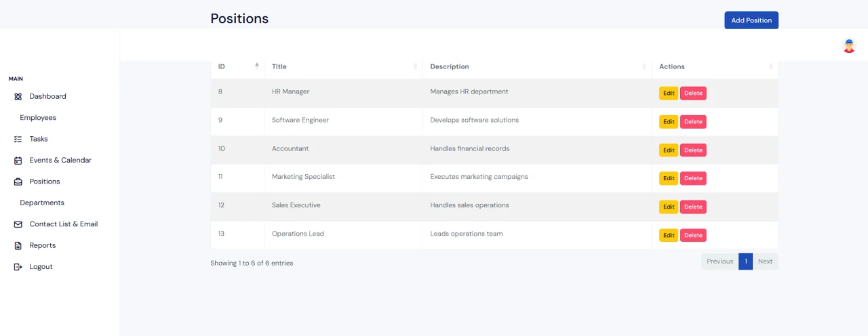The image size is (868, 336).
Task: Go to Departments in sidebar
Action: 42,203
